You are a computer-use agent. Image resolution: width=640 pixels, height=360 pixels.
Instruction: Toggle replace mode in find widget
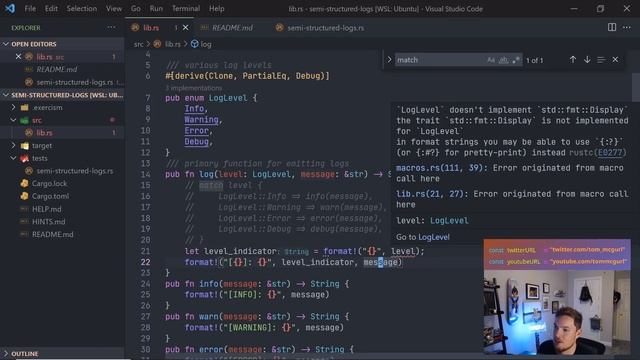(x=389, y=60)
